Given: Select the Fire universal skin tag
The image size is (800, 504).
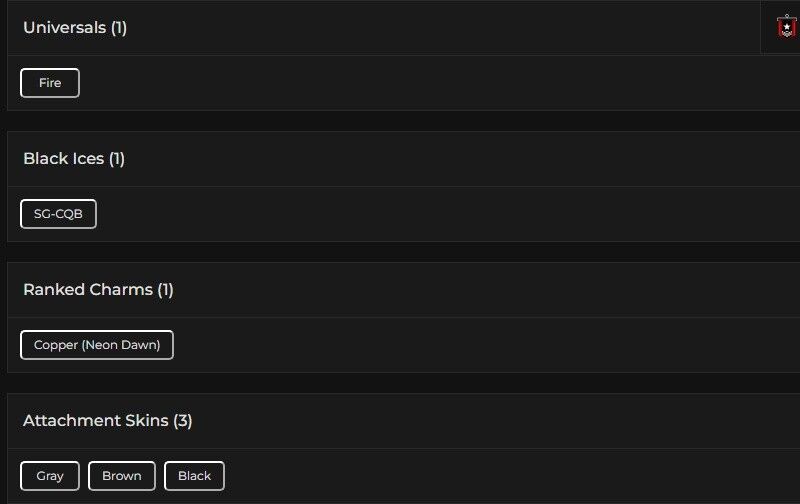Looking at the screenshot, I should [50, 83].
